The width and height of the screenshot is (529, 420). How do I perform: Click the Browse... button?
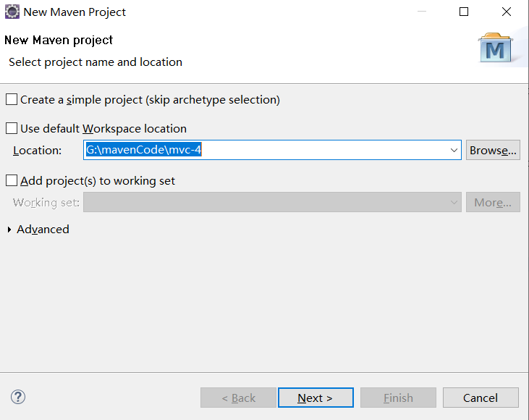493,151
